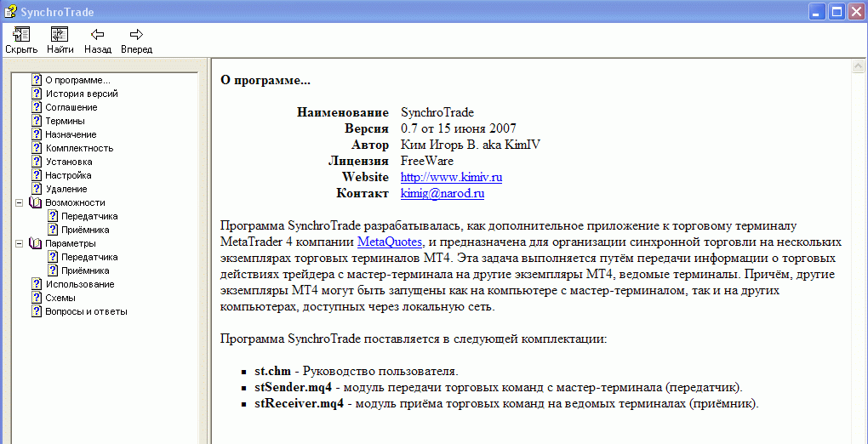Screen dimensions: 868x444
Task: Click the topic icon beside Соглашение
Action: pos(37,107)
